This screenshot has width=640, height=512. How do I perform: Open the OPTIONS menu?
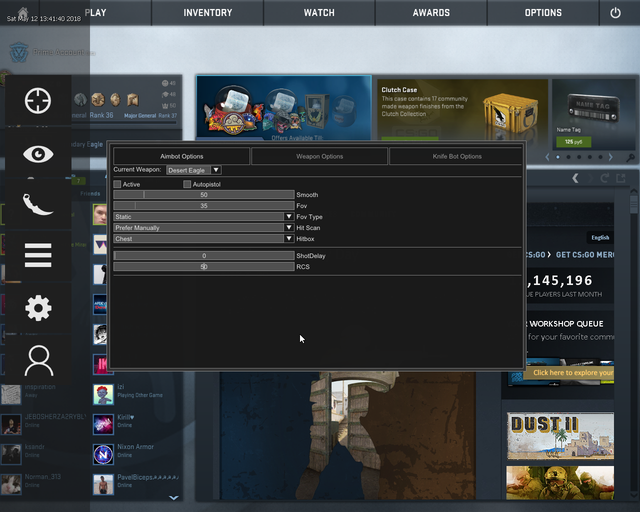point(543,13)
